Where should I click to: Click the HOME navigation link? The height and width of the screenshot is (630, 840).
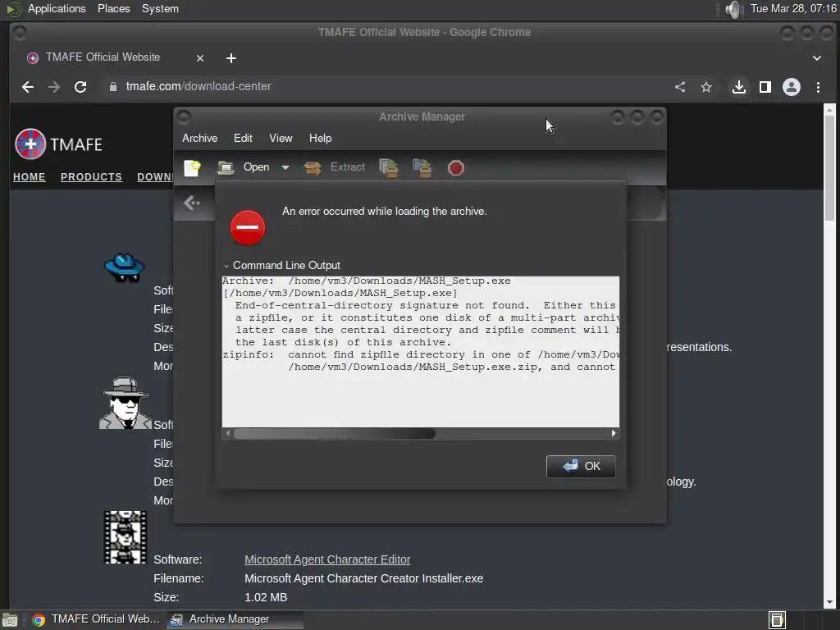click(x=30, y=177)
